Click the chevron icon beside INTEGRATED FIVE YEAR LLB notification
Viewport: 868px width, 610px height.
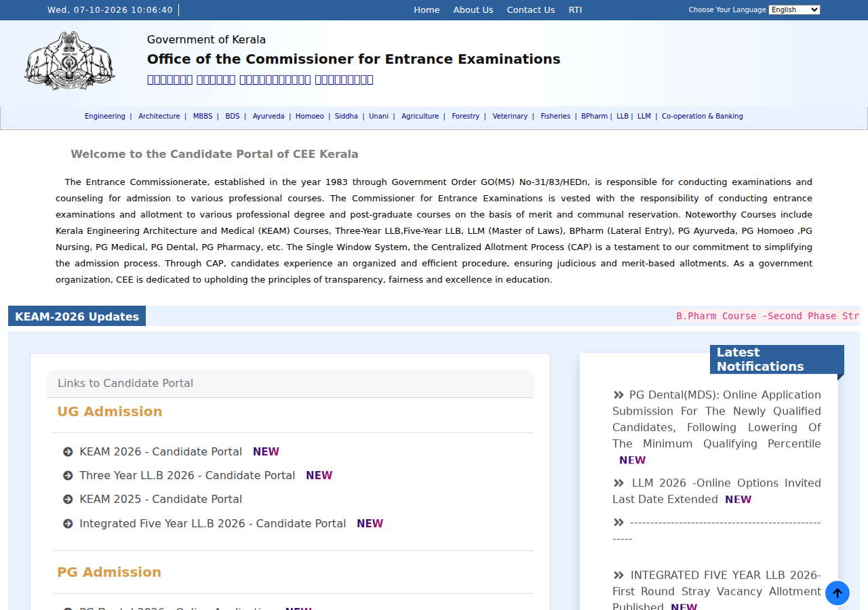pyautogui.click(x=618, y=575)
